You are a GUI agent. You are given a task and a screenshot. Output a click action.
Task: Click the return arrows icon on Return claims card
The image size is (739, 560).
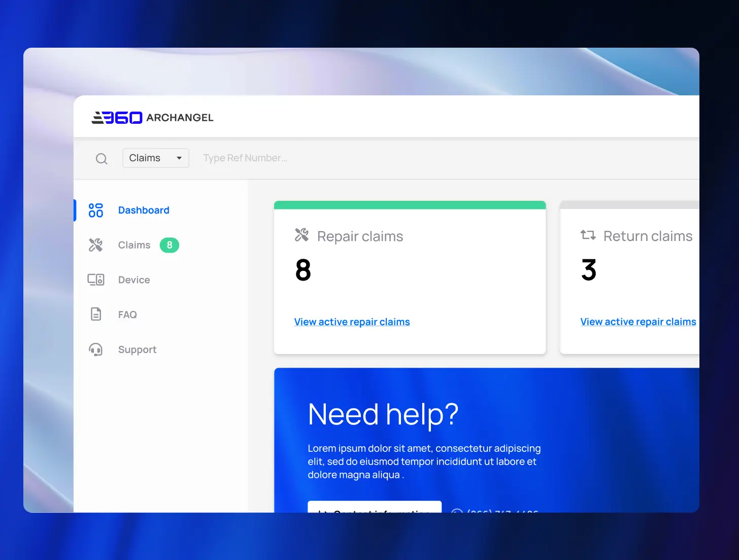click(x=588, y=235)
